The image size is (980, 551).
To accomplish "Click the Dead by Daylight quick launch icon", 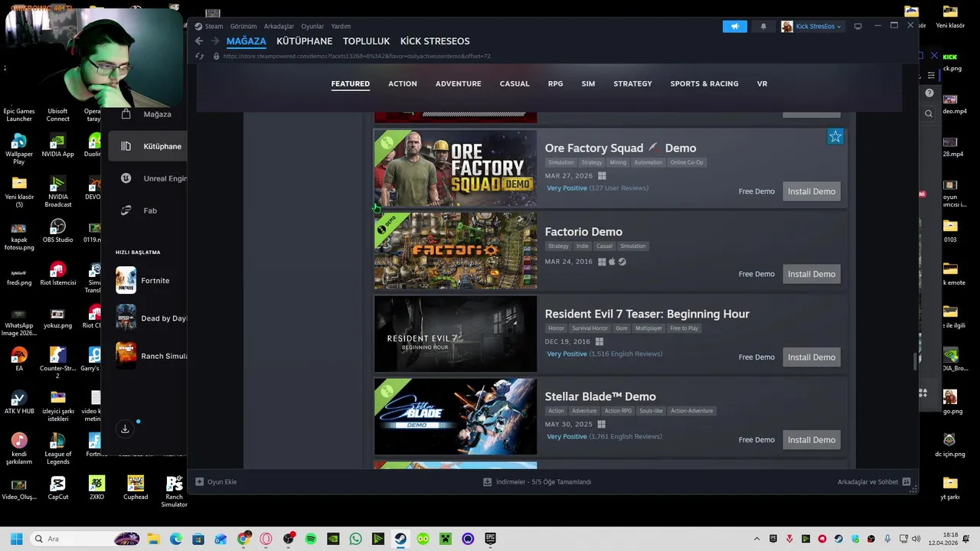I will (126, 318).
